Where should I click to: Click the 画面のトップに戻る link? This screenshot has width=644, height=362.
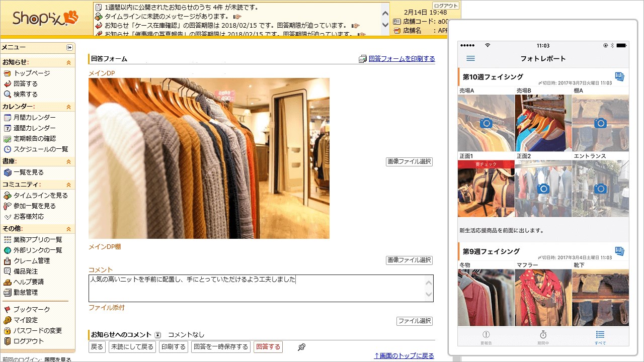pos(404,356)
